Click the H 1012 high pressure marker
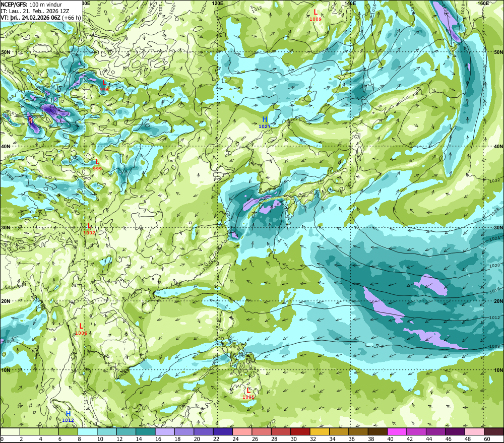The height and width of the screenshot is (443, 504). [x=68, y=416]
